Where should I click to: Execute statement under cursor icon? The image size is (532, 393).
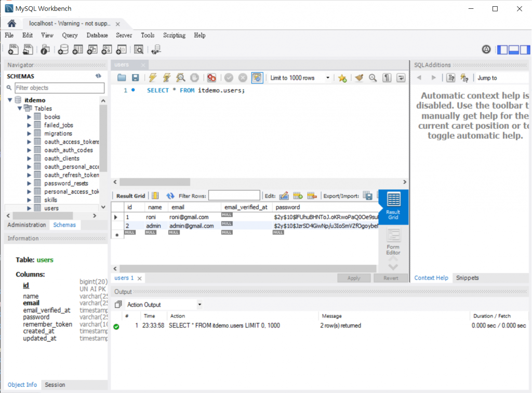[167, 78]
